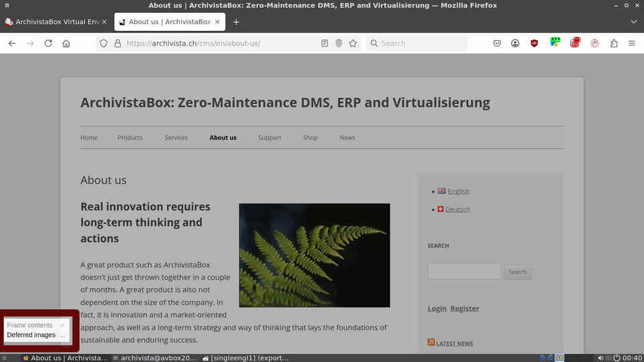The image size is (644, 362).
Task: Click the fingerprint extension icon in address bar
Action: 338,43
